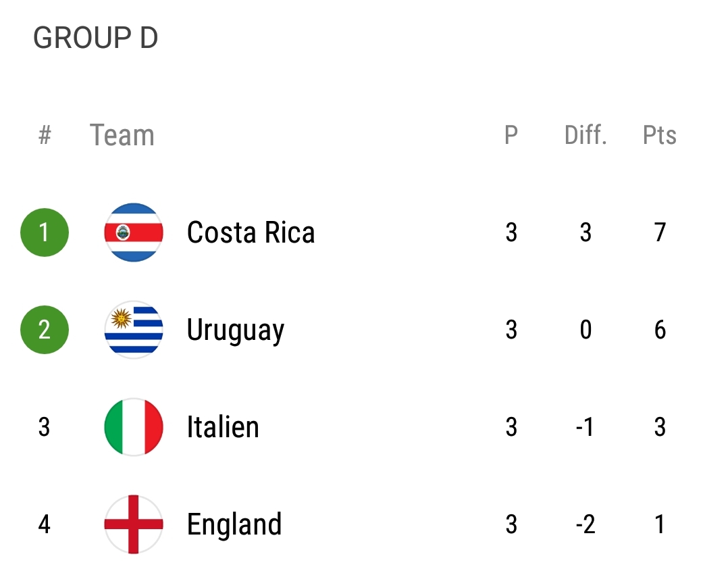Sort by the Diff. column header
The image size is (728, 569).
pyautogui.click(x=586, y=135)
